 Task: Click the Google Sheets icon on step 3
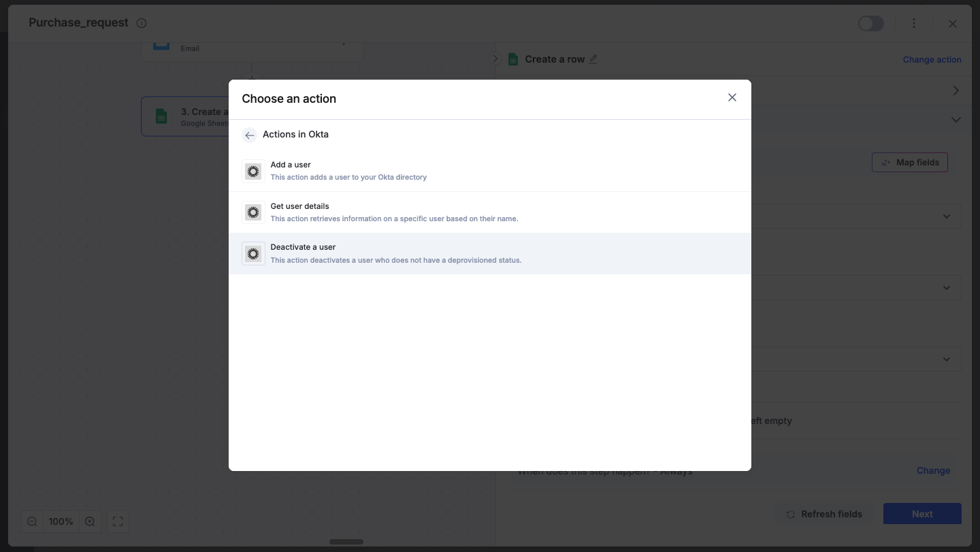click(x=161, y=116)
